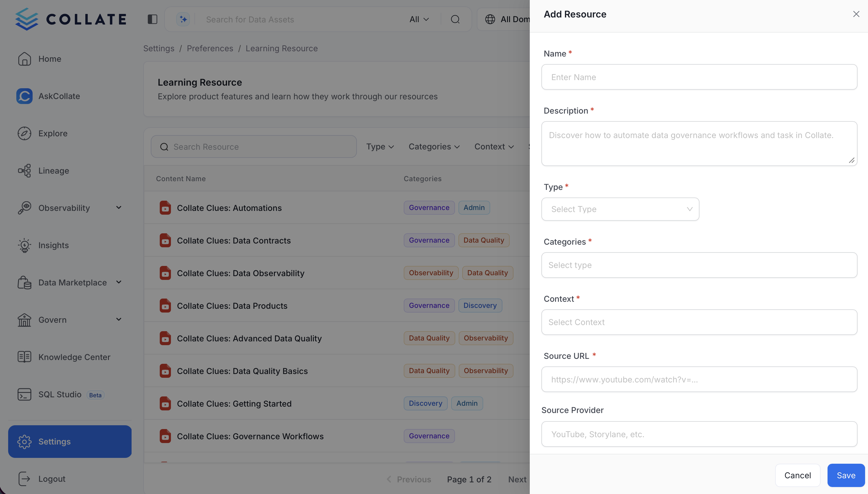868x494 pixels.
Task: Click video icon for Advanced Data Quality
Action: coord(165,338)
